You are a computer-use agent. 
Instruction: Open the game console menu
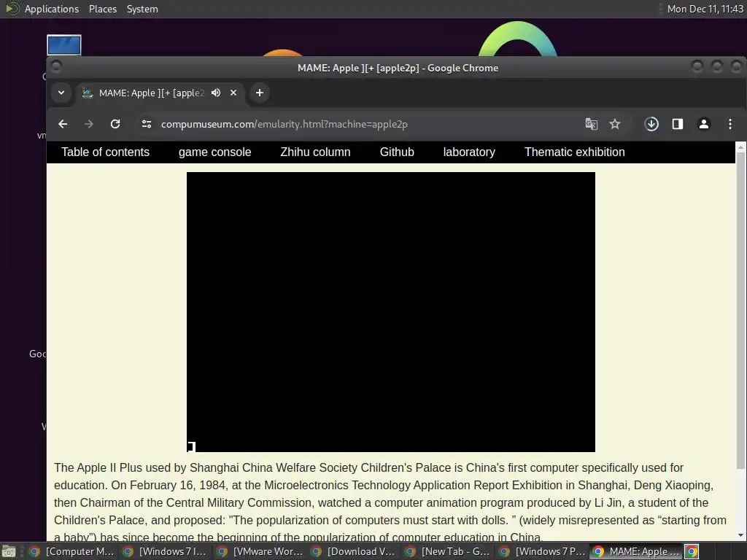click(x=215, y=152)
